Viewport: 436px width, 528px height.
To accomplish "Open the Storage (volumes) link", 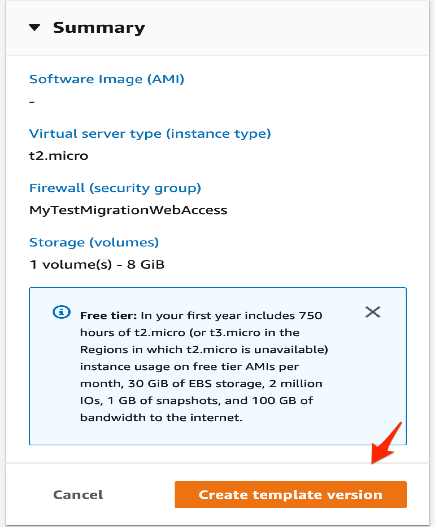I will tap(94, 242).
